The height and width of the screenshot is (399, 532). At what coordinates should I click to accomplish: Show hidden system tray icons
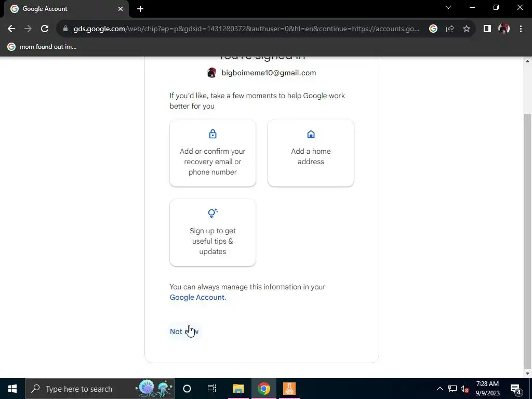click(440, 389)
